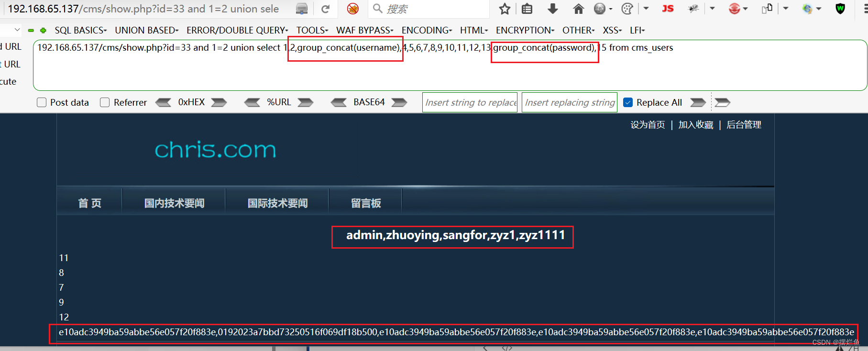Image resolution: width=868 pixels, height=351 pixels.
Task: Open the XSS dropdown menu
Action: click(612, 30)
